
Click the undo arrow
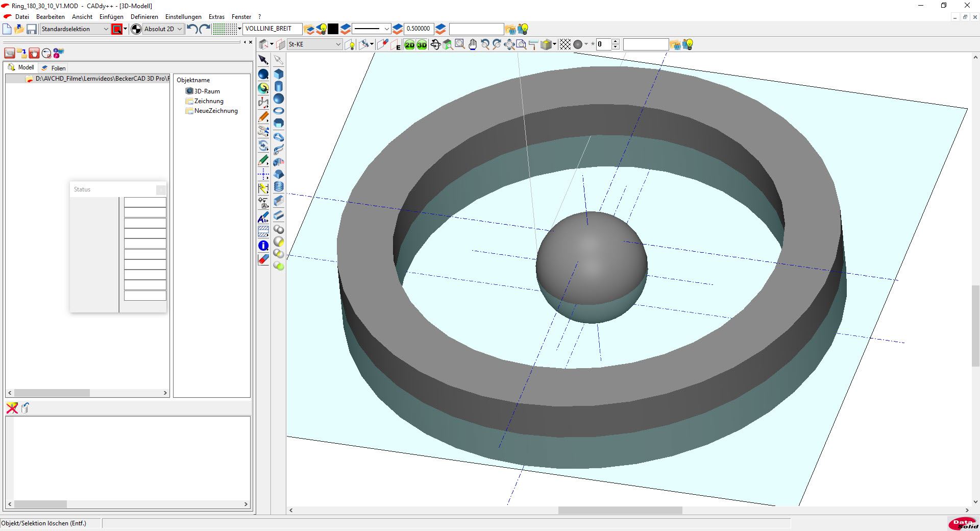[x=192, y=29]
